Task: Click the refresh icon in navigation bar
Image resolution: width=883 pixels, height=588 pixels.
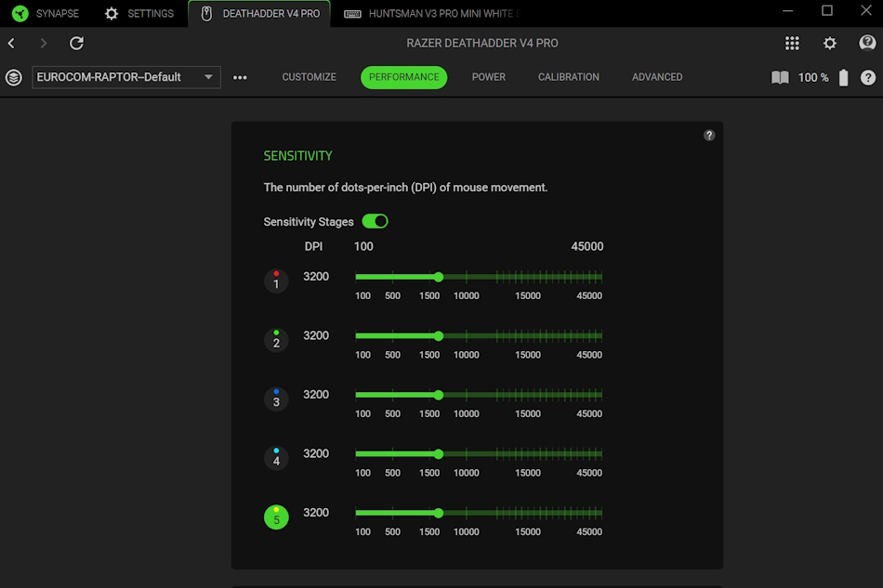Action: (77, 44)
